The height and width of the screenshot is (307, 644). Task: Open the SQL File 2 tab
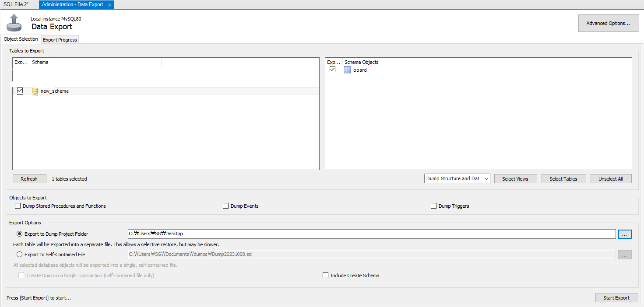tap(16, 4)
